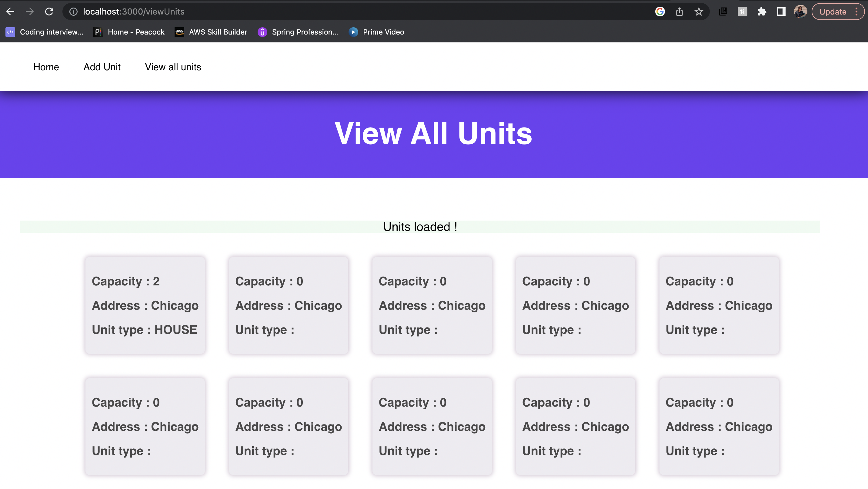The height and width of the screenshot is (489, 868).
Task: Open Chrome three-dot menu
Action: click(856, 12)
